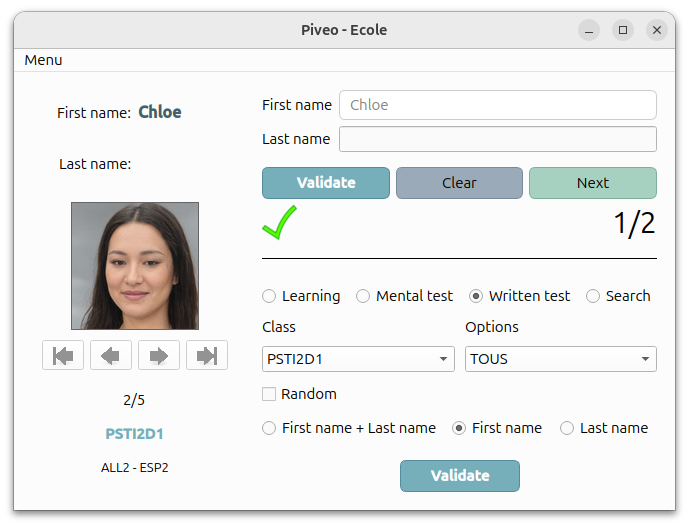Open the Menu in menu bar
Image resolution: width=689 pixels, height=527 pixels.
(43, 60)
